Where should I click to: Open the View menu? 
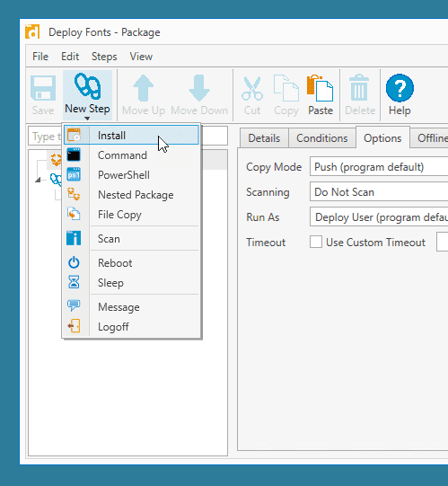coord(141,57)
